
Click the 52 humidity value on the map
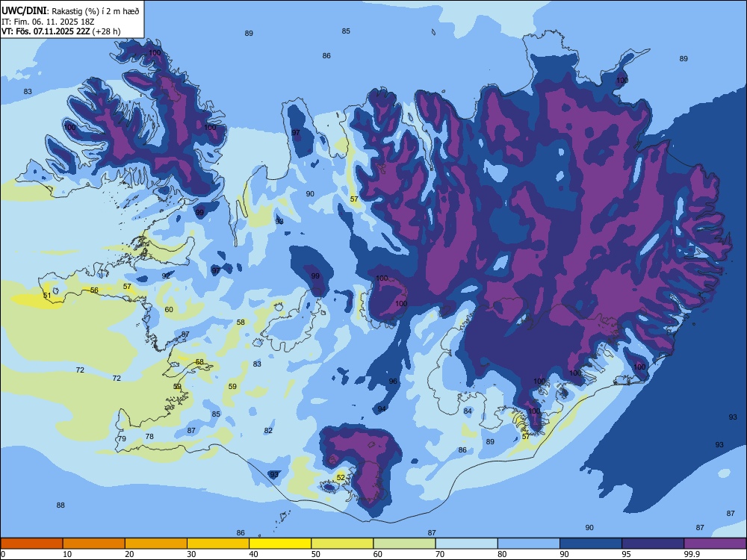[x=341, y=478]
